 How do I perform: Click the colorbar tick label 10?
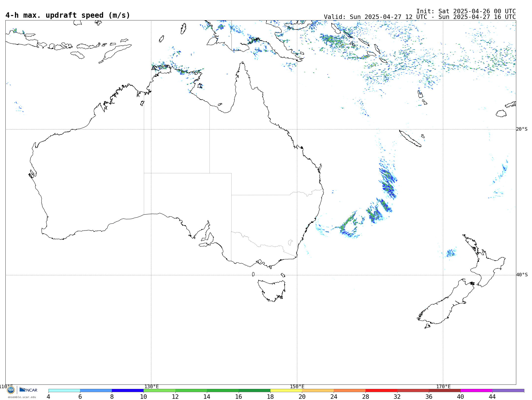(x=144, y=397)
